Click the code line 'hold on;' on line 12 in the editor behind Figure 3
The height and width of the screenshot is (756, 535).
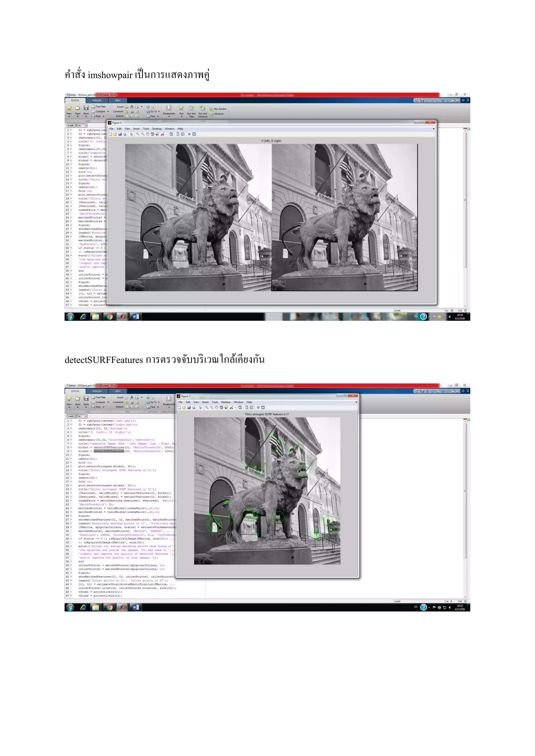coord(85,463)
